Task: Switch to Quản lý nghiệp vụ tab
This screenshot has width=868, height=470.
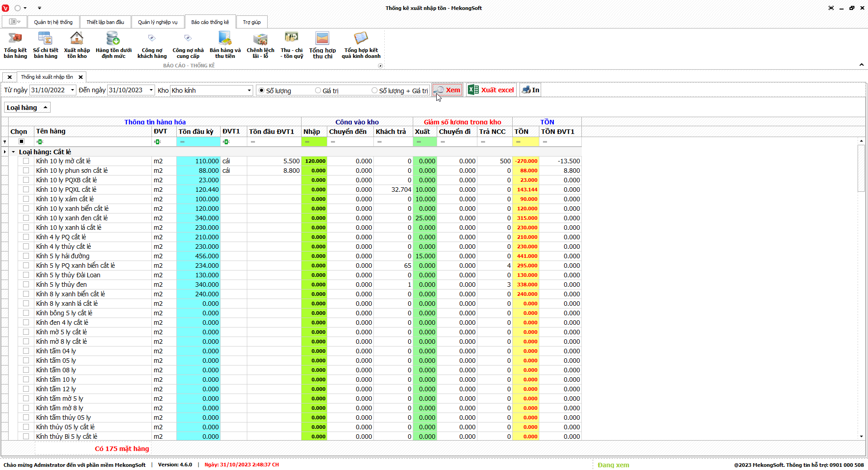Action: [157, 22]
